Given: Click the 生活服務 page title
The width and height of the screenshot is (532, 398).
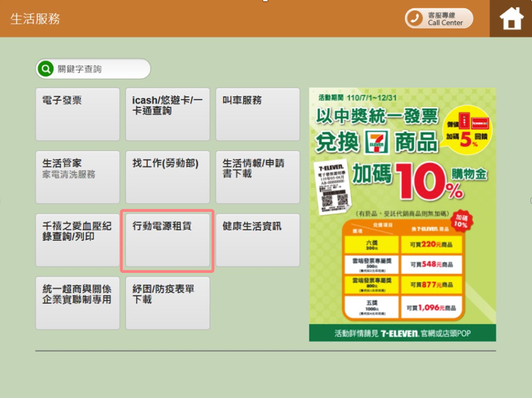Looking at the screenshot, I should pos(35,18).
